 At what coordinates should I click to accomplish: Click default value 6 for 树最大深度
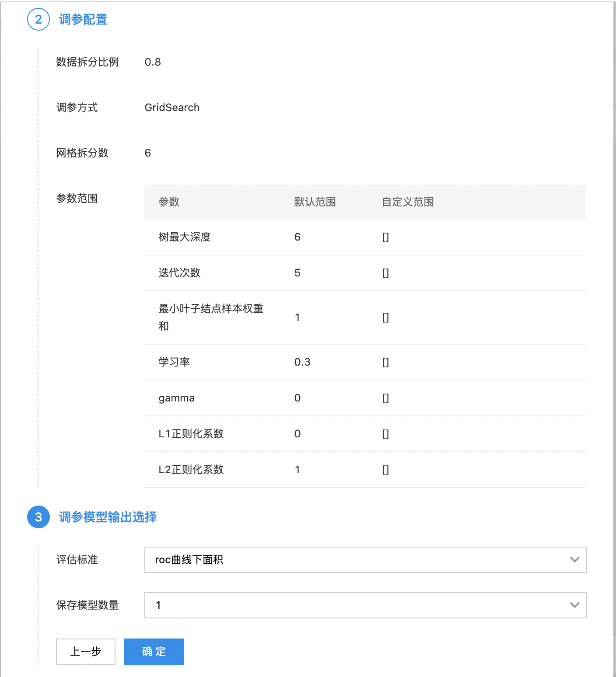pos(297,237)
